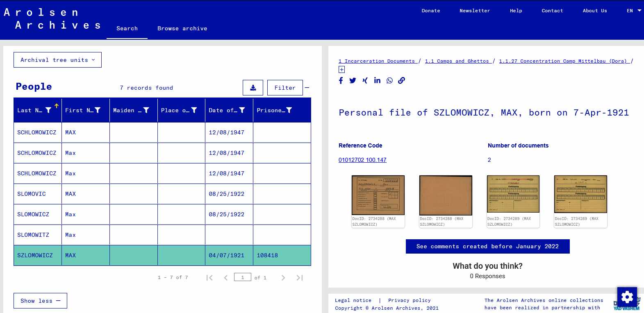Open the cookie settings gear

pos(627,297)
